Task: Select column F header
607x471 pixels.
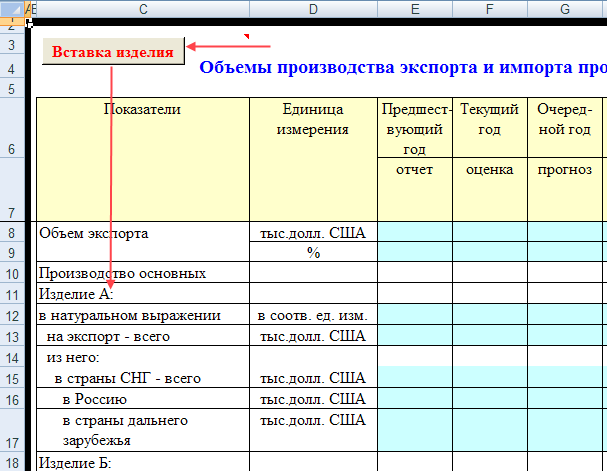Action: (x=490, y=9)
